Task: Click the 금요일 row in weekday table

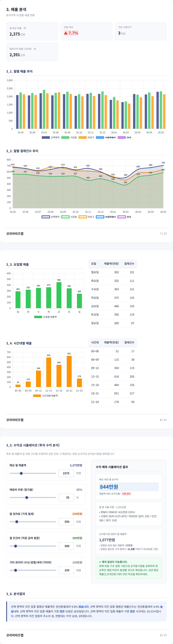Action: click(x=113, y=306)
